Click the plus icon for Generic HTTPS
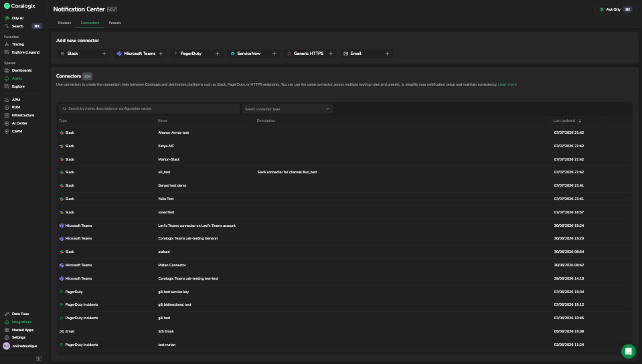This screenshot has width=642, height=364. coord(331,54)
